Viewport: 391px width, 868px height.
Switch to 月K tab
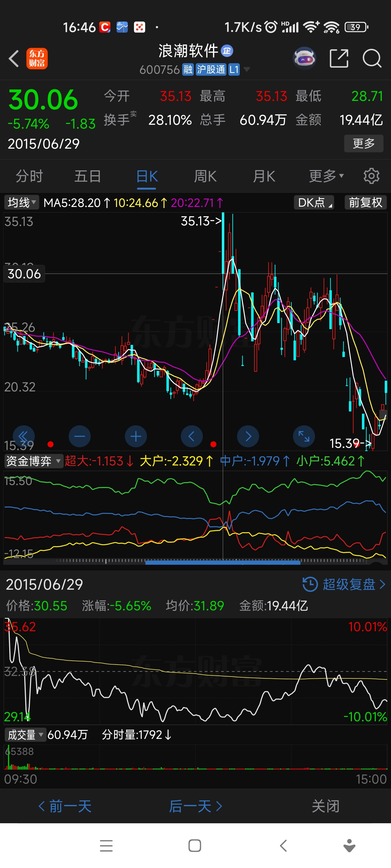point(264,176)
